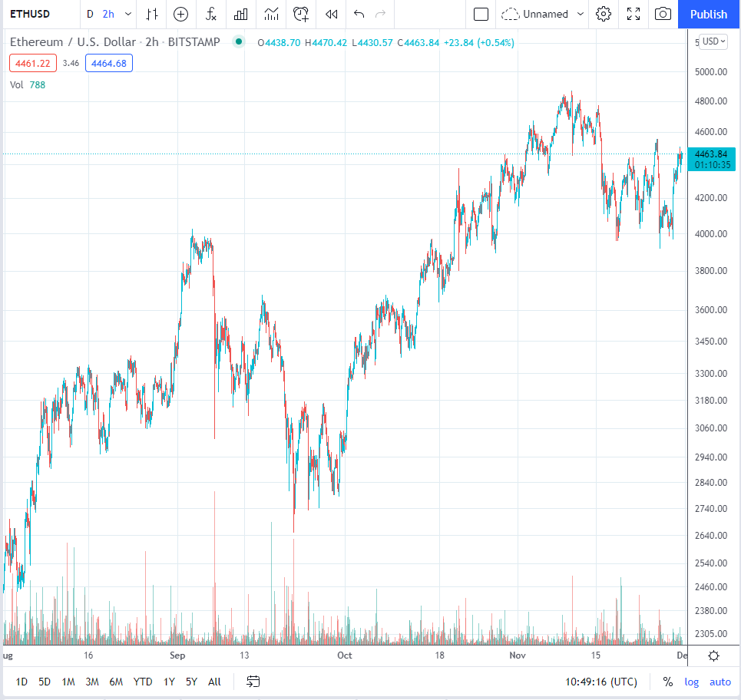Open the Go to date calendar icon
This screenshot has height=700, width=741.
[253, 682]
